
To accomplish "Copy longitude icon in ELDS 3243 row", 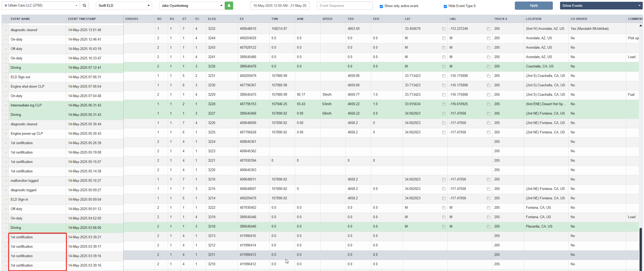I will pos(488,48).
